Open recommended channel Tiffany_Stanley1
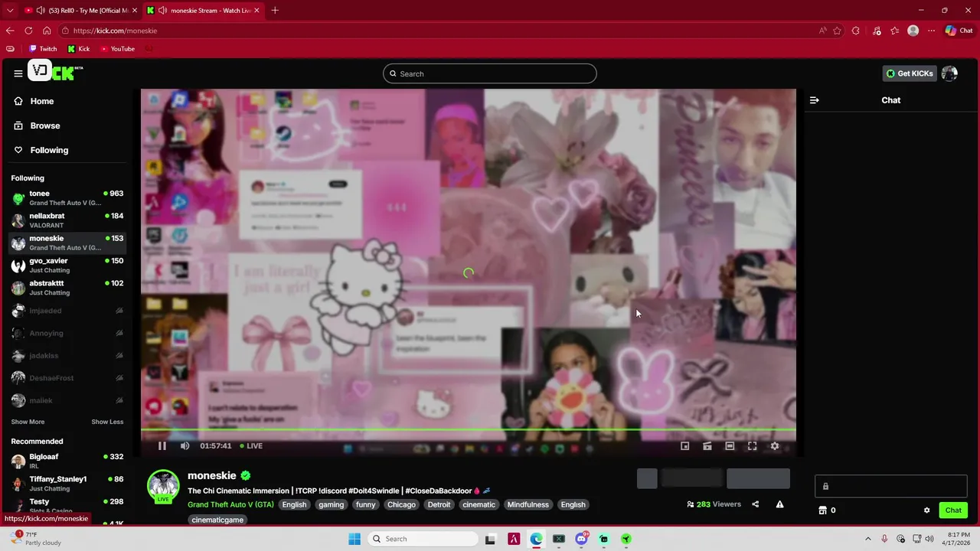Image resolution: width=980 pixels, height=551 pixels. click(67, 484)
